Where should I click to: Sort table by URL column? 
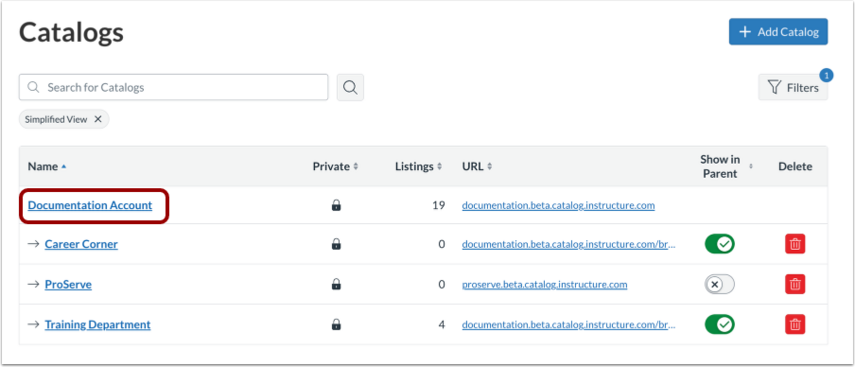click(477, 166)
